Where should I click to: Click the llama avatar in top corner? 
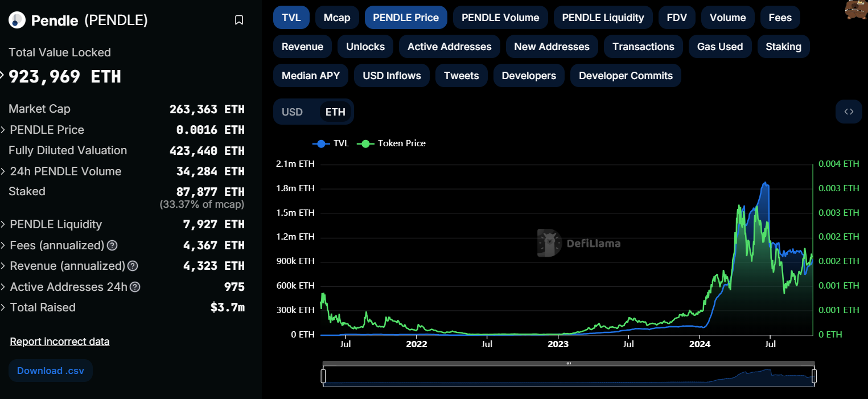tap(855, 10)
